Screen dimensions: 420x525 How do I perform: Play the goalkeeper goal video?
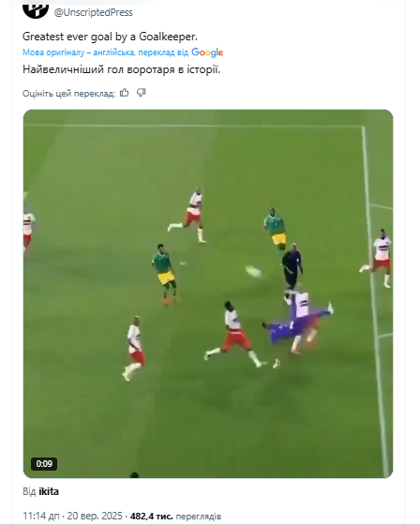point(208,293)
